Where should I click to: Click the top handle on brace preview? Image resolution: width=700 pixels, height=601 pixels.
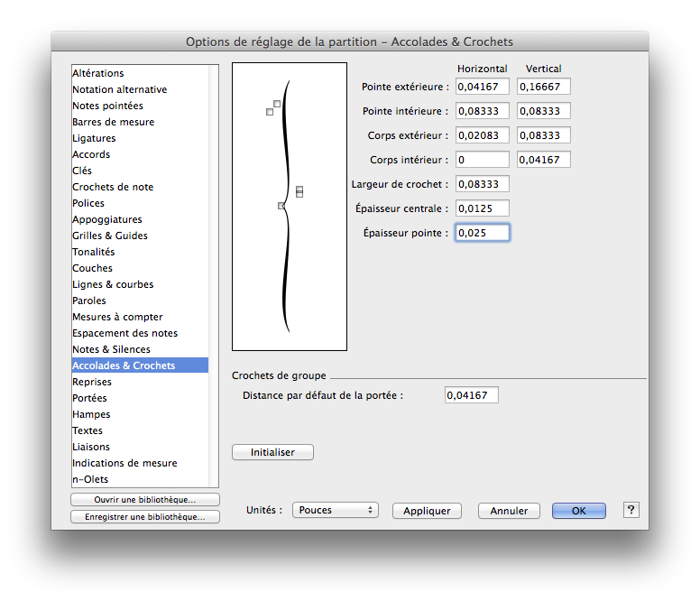point(277,104)
